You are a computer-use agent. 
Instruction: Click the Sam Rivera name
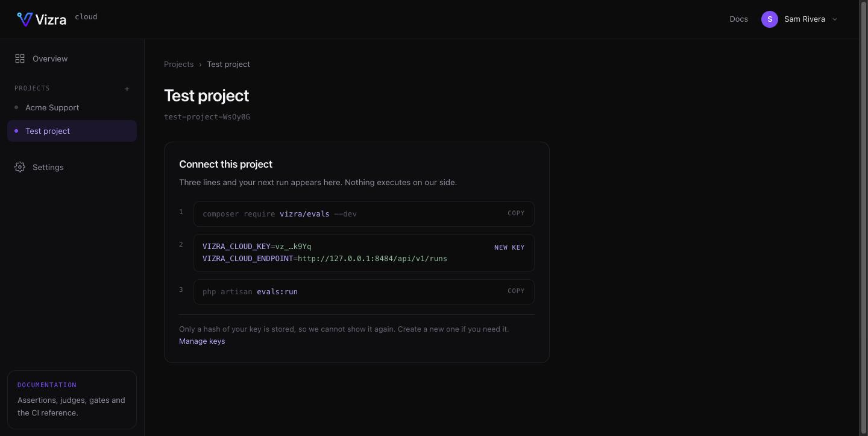point(805,19)
